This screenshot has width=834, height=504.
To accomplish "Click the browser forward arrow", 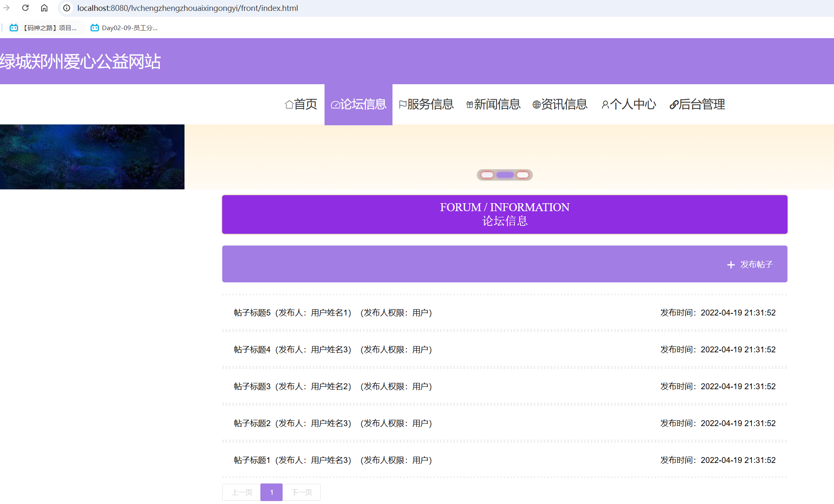I will (6, 8).
